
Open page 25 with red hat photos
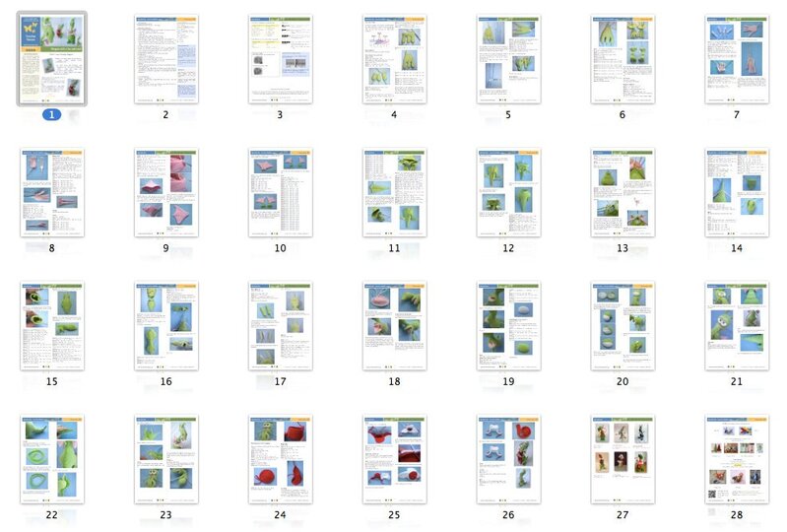point(394,459)
